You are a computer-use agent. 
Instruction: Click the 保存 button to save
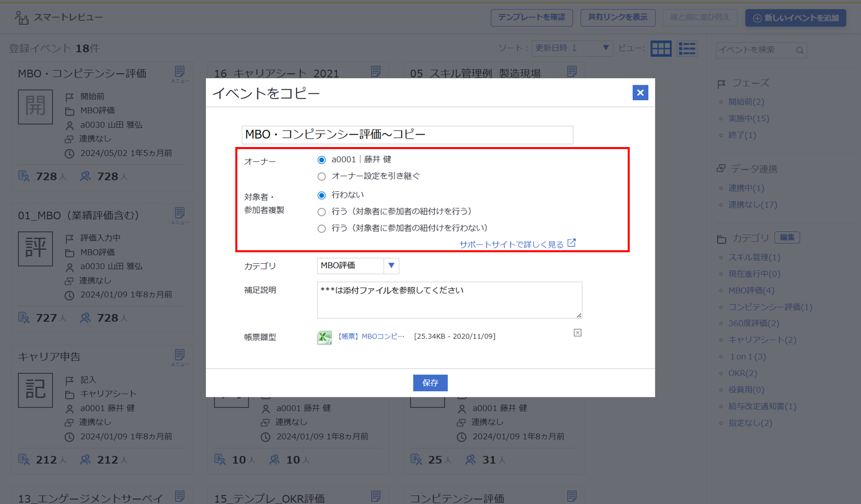(430, 383)
